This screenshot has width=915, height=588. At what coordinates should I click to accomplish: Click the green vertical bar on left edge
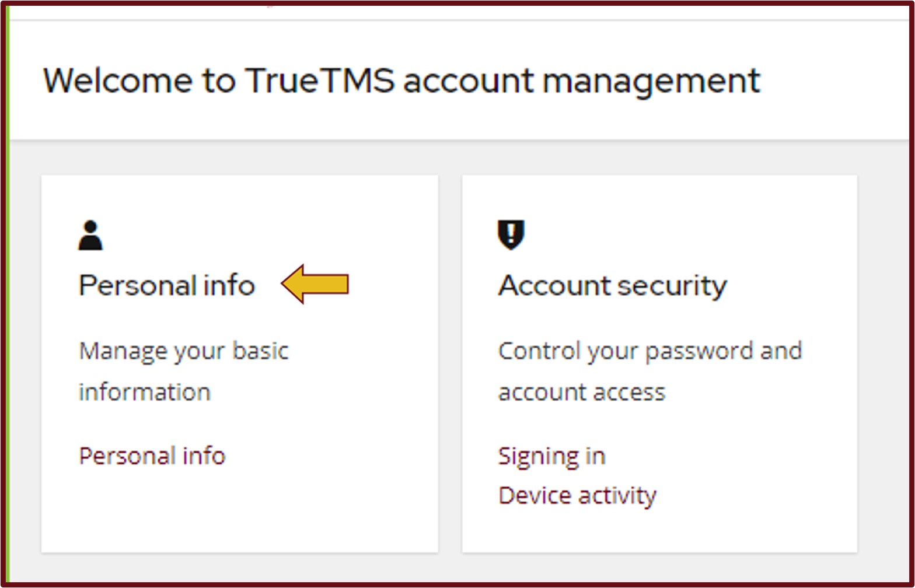click(7, 292)
